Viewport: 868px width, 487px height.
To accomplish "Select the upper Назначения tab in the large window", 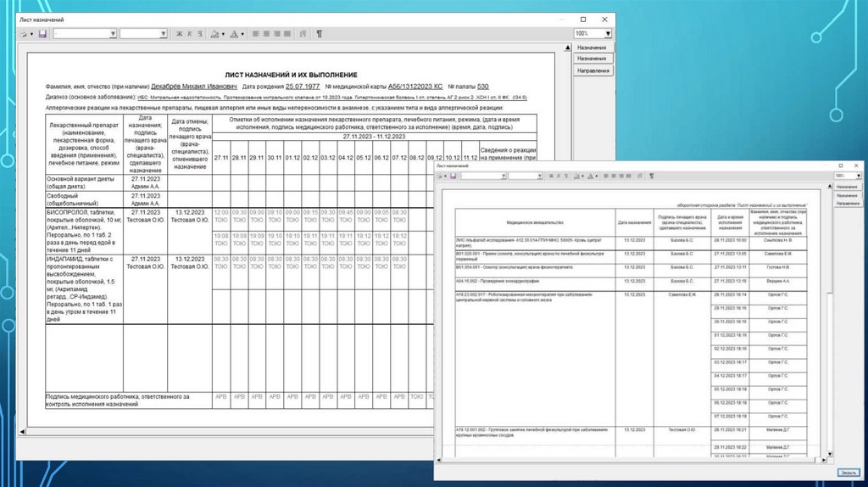I will 592,48.
